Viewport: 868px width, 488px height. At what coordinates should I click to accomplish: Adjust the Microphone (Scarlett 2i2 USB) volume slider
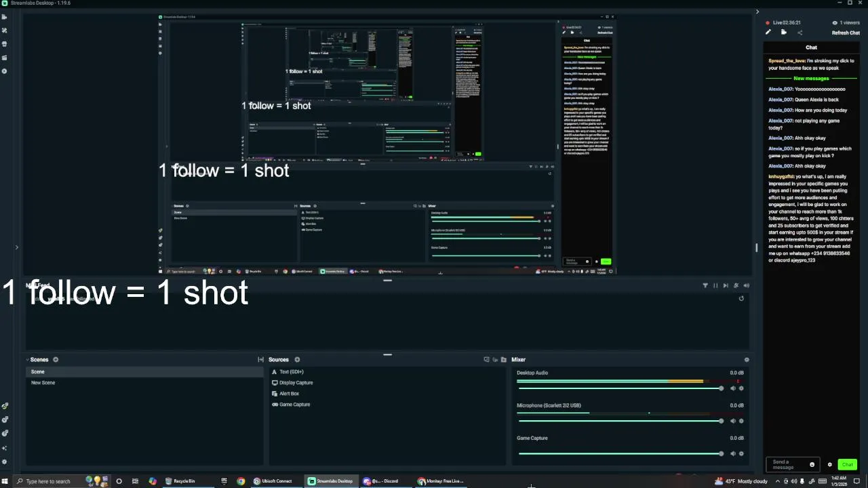pos(620,421)
